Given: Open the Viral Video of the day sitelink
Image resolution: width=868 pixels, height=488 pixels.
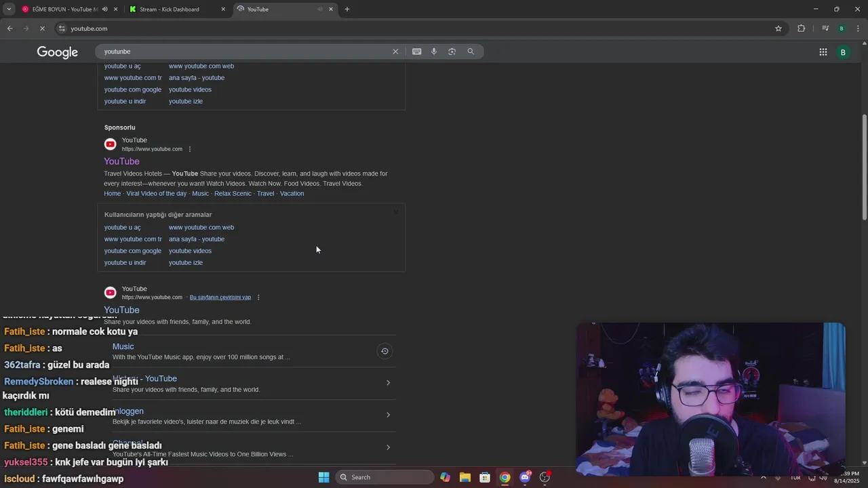Looking at the screenshot, I should point(156,193).
